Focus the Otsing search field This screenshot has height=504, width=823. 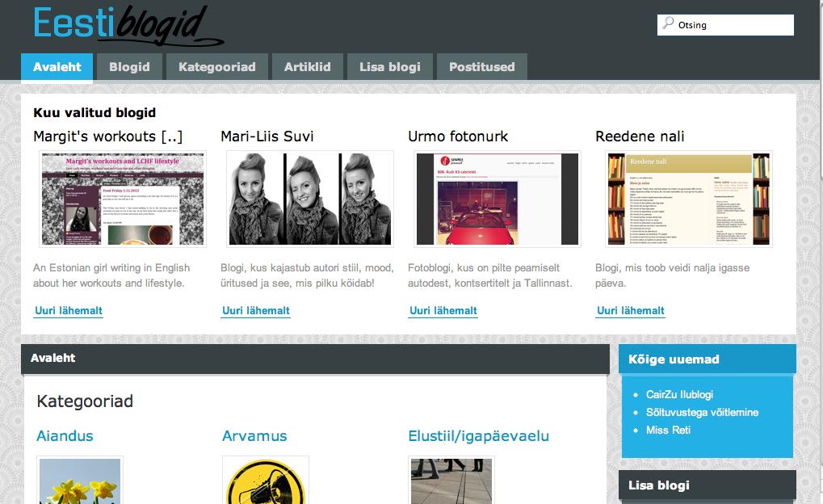click(x=725, y=25)
